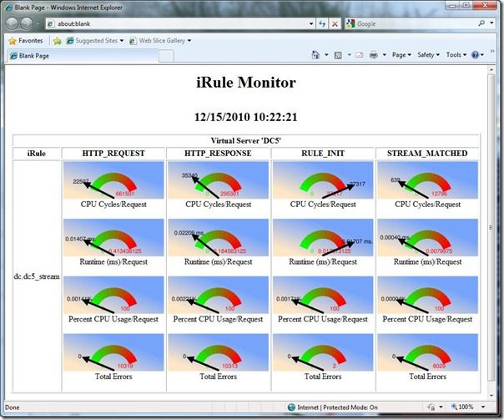Click the Add to Favorites Bar star icon

click(x=58, y=41)
